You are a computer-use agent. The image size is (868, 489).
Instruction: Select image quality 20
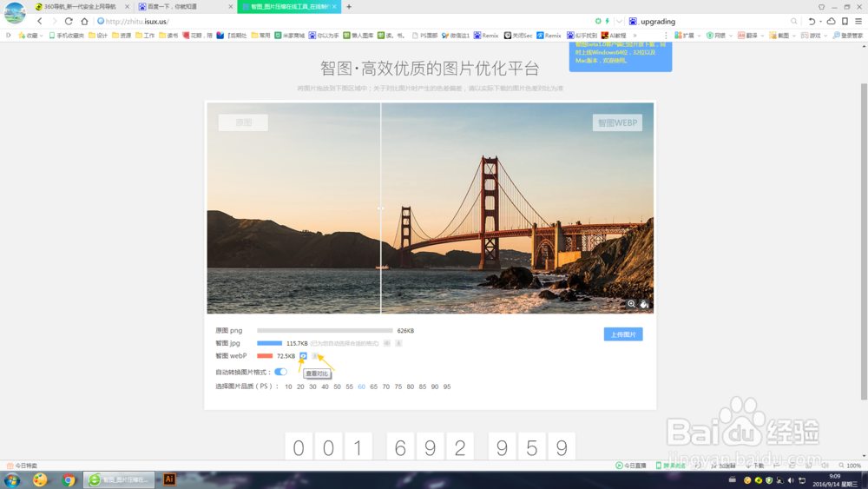tap(300, 387)
